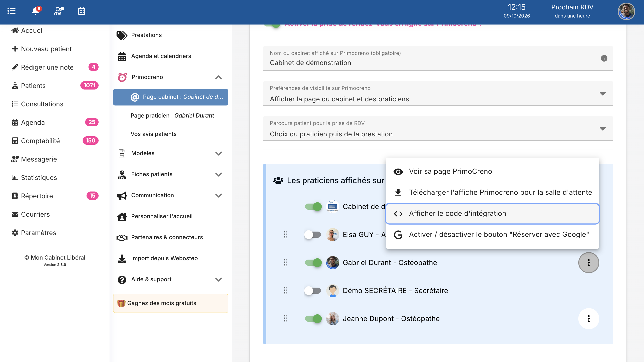644x362 pixels.
Task: Open the Préférences de visibilité dropdown
Action: (438, 94)
